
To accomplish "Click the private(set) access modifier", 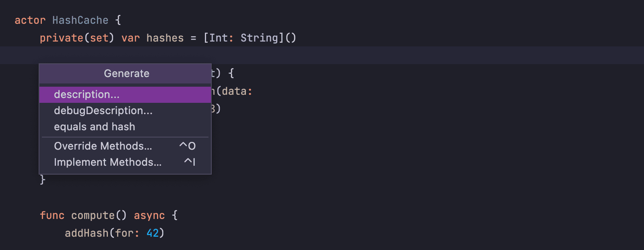I will click(x=76, y=37).
